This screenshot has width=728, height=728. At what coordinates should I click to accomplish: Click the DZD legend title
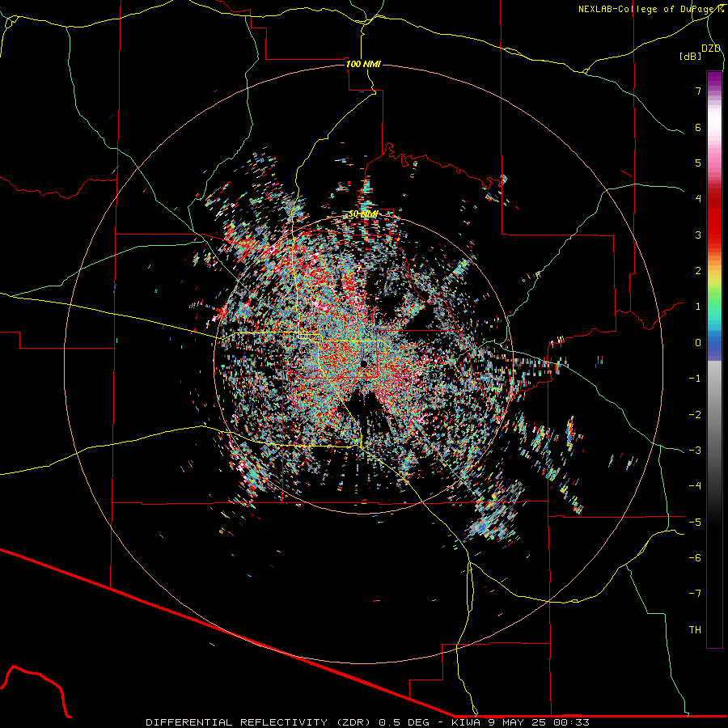711,49
